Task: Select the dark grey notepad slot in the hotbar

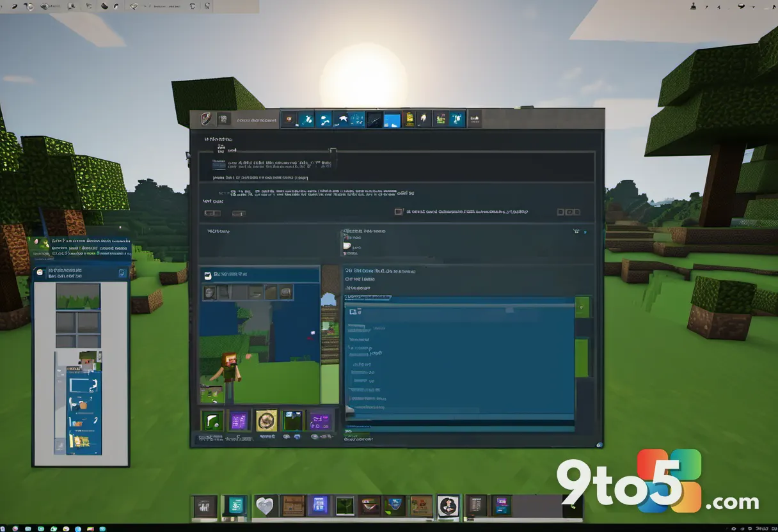Action: 477,506
